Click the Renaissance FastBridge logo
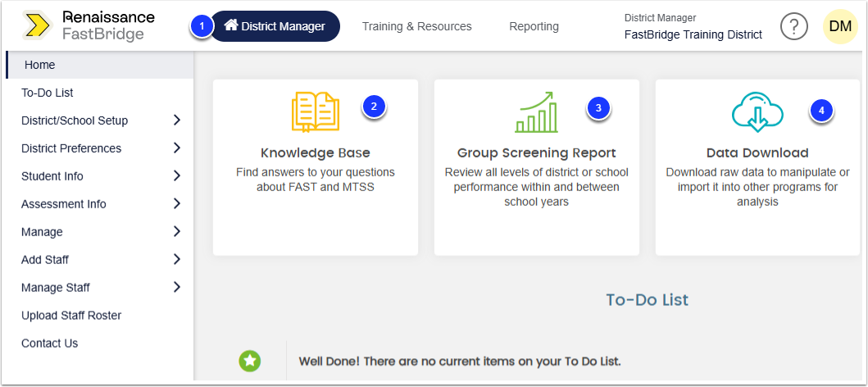 pyautogui.click(x=89, y=26)
